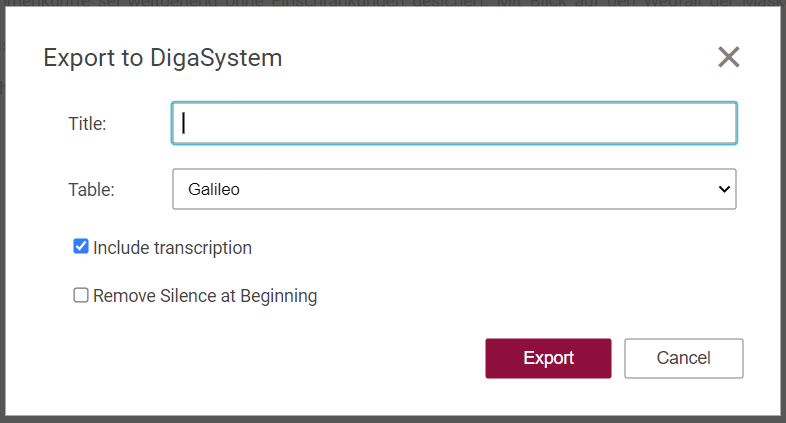
Task: Click the "Table:" field label
Action: pos(91,189)
